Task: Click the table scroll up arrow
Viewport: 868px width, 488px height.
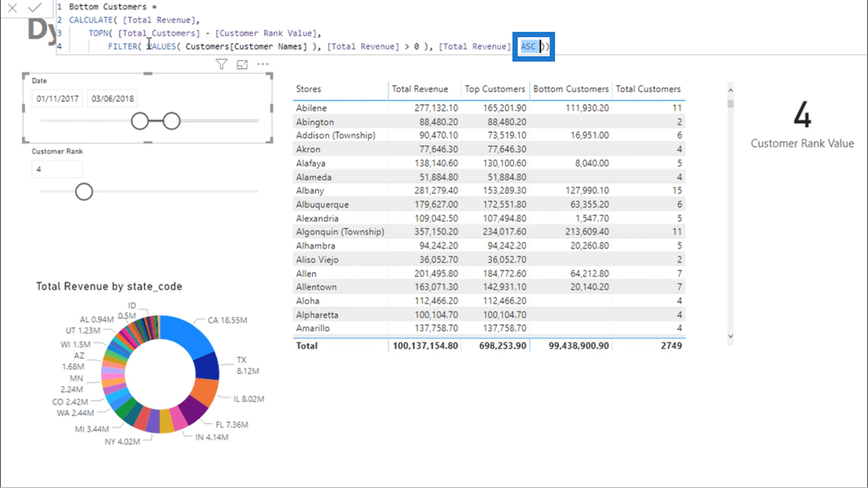Action: click(731, 90)
